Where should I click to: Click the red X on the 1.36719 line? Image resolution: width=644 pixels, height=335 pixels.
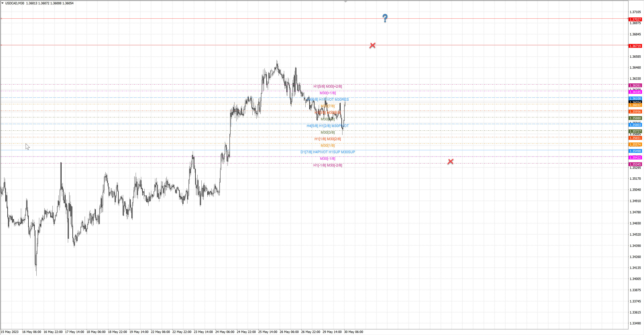372,45
